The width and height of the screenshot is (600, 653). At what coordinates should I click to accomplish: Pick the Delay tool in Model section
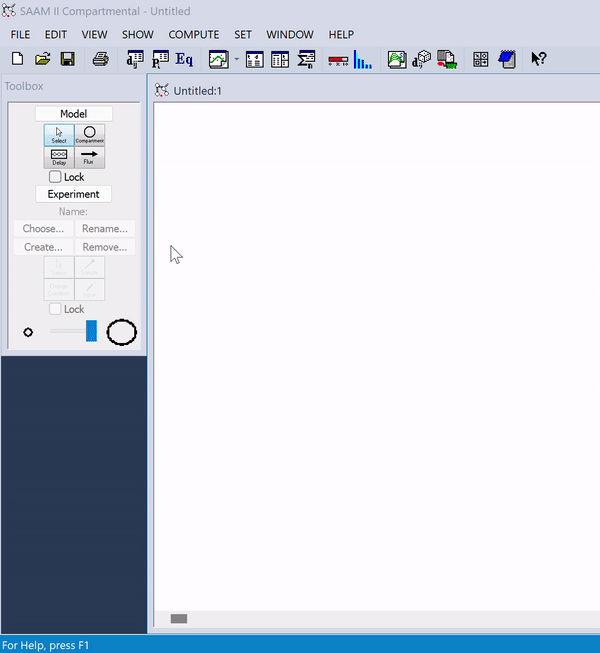(59, 158)
